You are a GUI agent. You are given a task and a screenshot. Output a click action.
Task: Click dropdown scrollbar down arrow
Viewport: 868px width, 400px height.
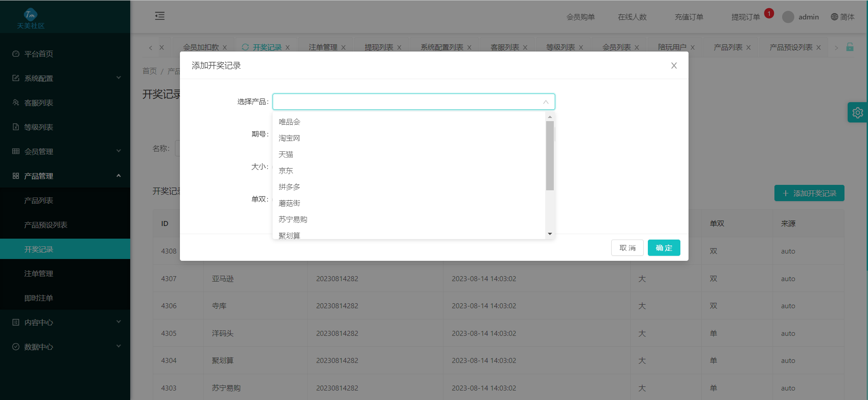point(550,234)
